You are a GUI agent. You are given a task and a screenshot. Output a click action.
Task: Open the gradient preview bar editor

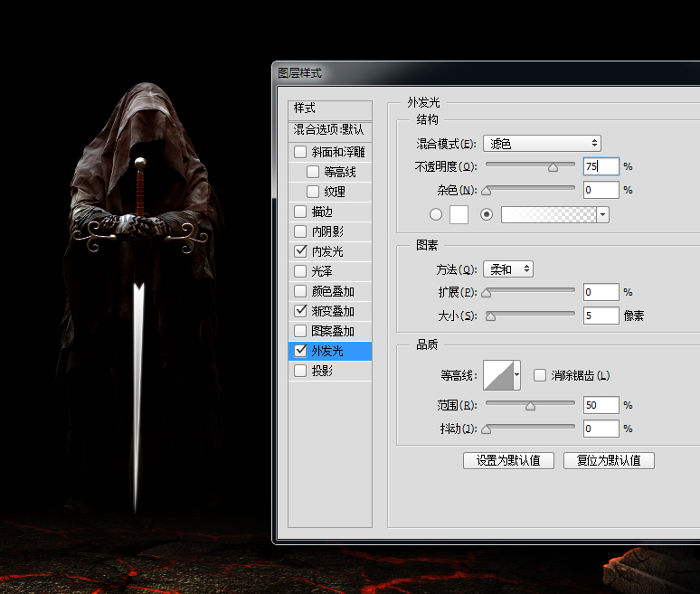pos(549,214)
